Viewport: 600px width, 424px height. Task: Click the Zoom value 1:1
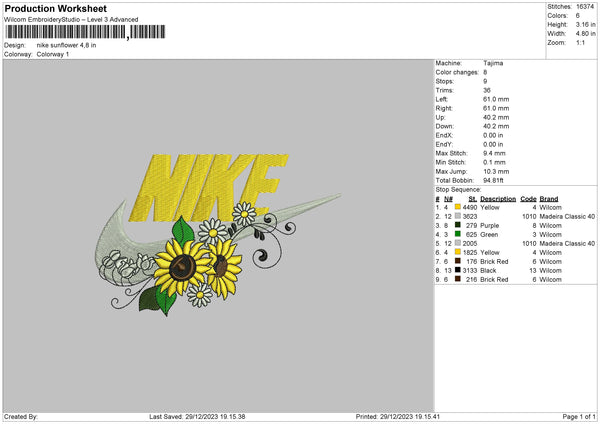tap(580, 42)
